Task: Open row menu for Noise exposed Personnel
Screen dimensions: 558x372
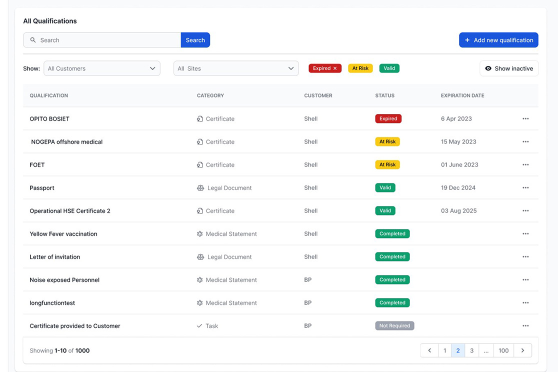Action: (525, 280)
